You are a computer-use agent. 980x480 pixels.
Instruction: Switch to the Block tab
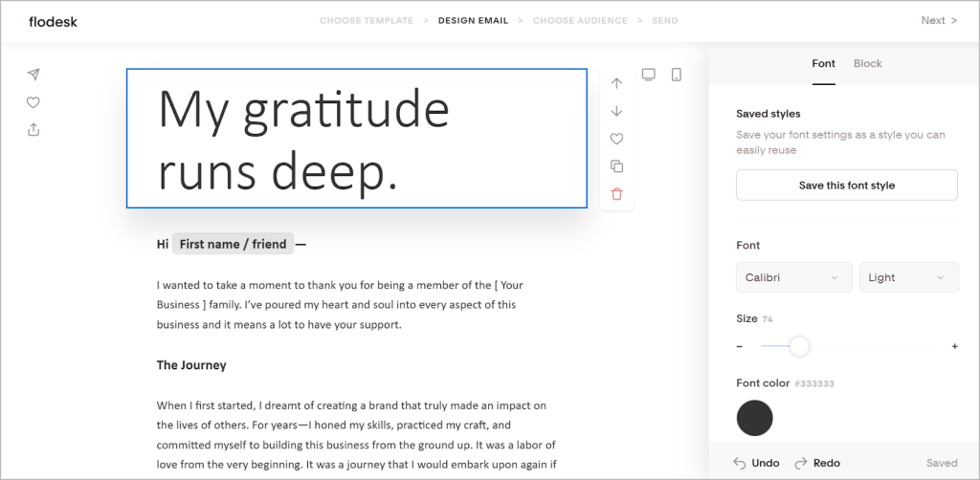[867, 63]
